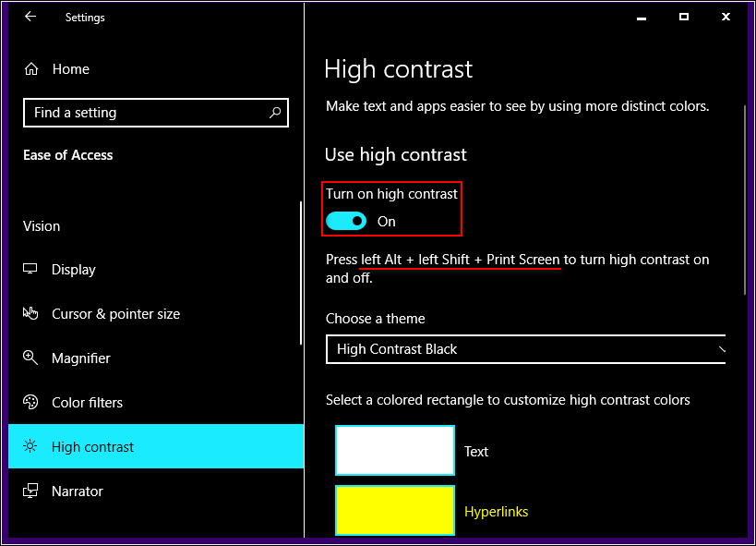This screenshot has height=546, width=756.
Task: Open Display settings
Action: click(x=156, y=270)
